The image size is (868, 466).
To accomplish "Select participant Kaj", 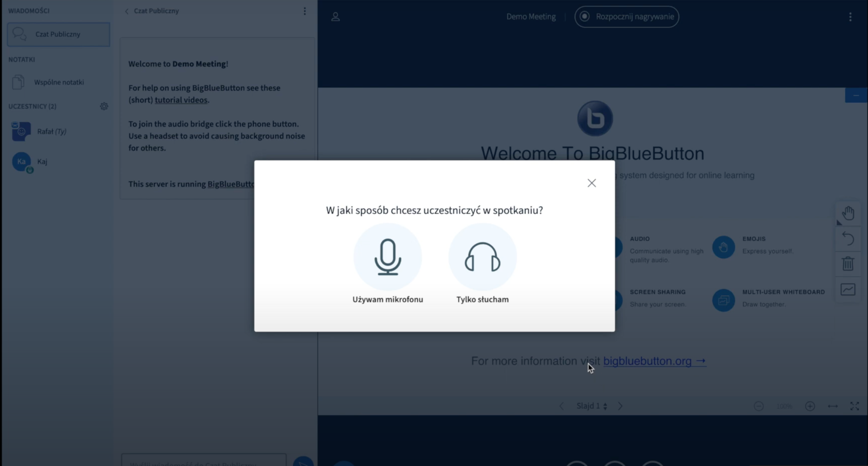I will [x=58, y=161].
